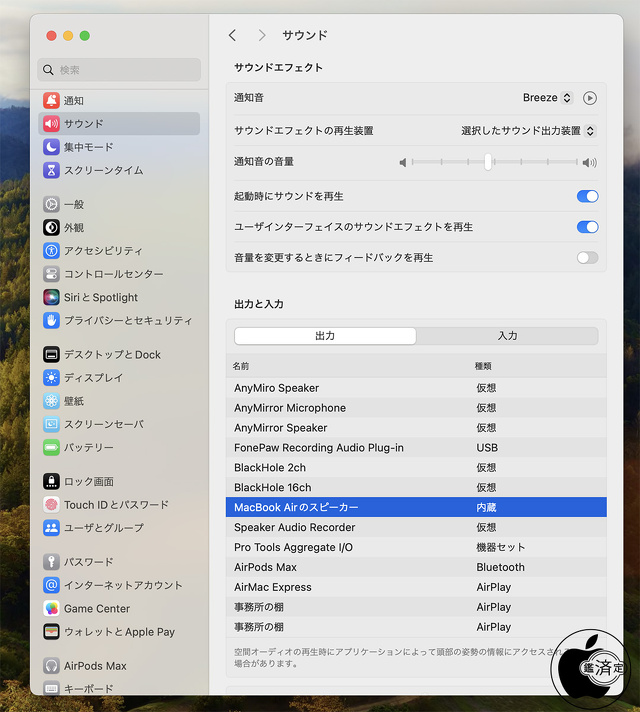The image size is (640, 712).
Task: Open the 外観 appearance icon
Action: 51,227
